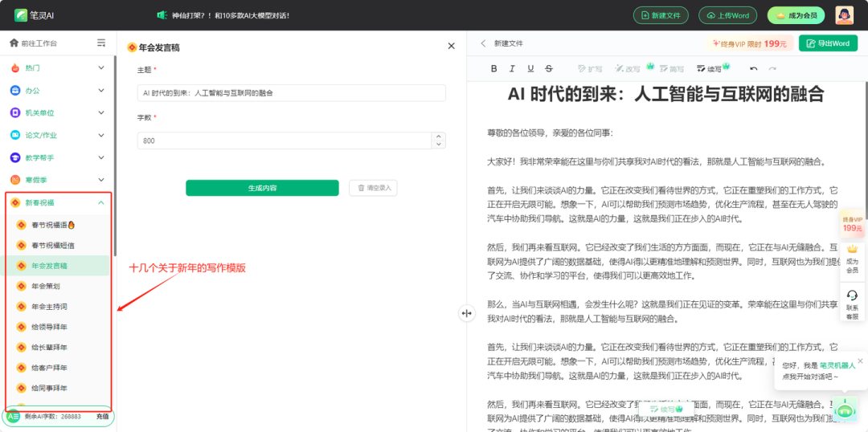
Task: Click the 新建文件 button in top bar
Action: coord(661,15)
